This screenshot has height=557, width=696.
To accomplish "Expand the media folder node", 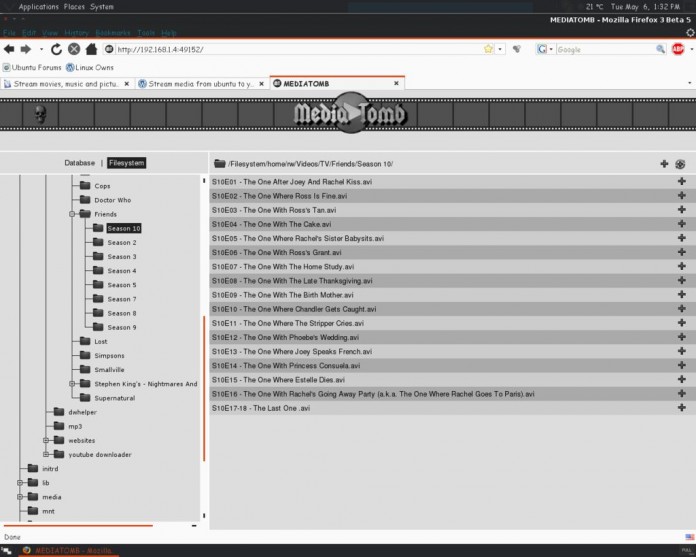I will [x=20, y=497].
